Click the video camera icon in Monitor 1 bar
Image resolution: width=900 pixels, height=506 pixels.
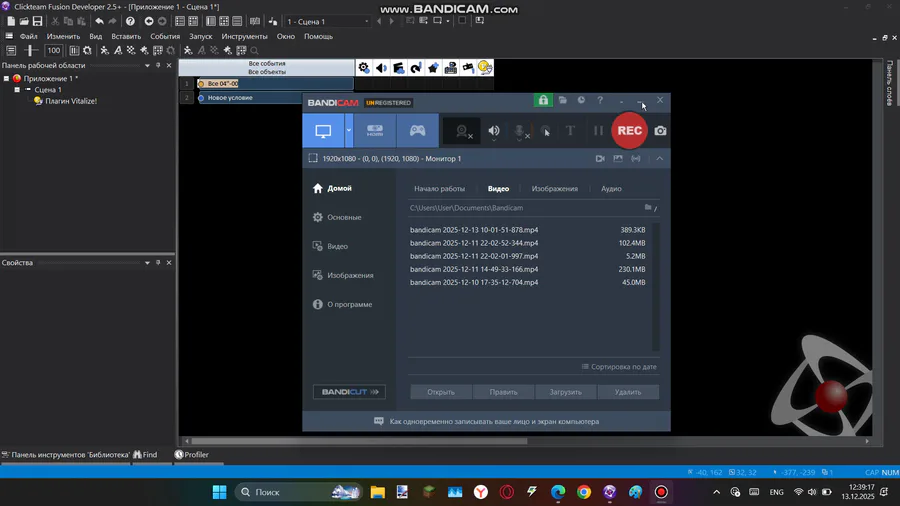click(x=600, y=158)
